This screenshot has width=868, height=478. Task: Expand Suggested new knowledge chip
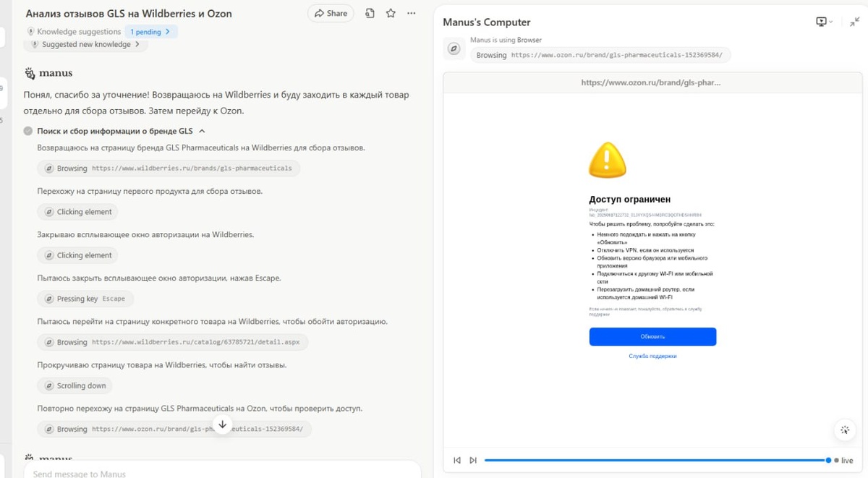[86, 45]
